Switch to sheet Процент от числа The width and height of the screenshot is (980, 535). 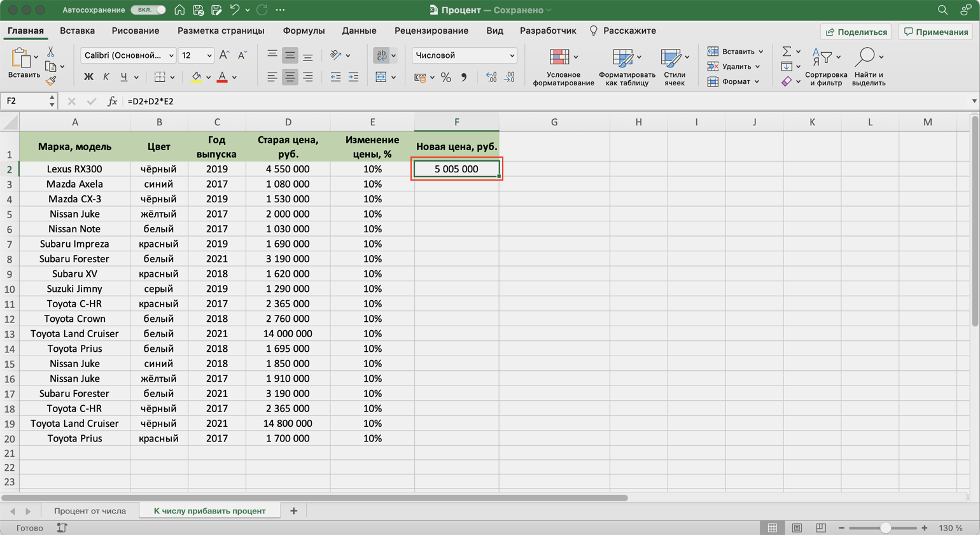pyautogui.click(x=90, y=511)
